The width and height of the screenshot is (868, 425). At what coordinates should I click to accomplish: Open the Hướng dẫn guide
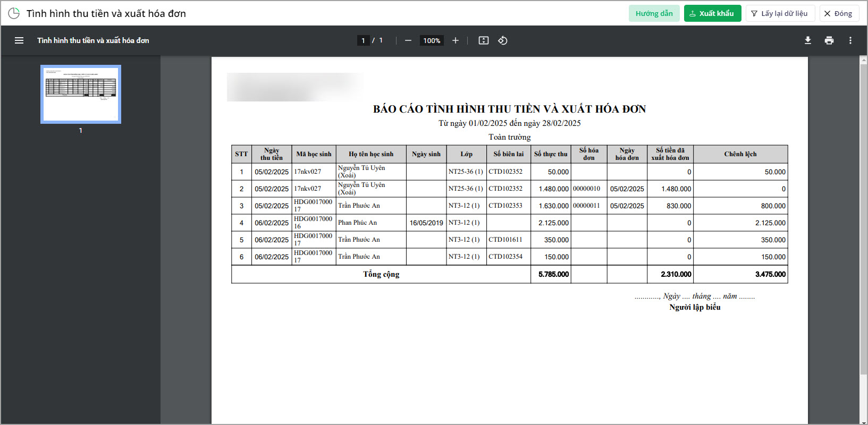tap(654, 13)
